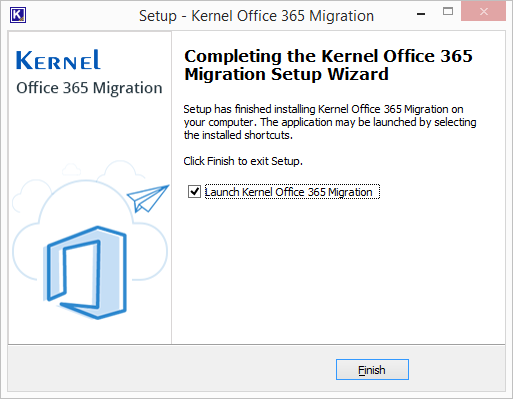Click the gray footer area left of Finish
The image size is (513, 399).
pos(171,369)
